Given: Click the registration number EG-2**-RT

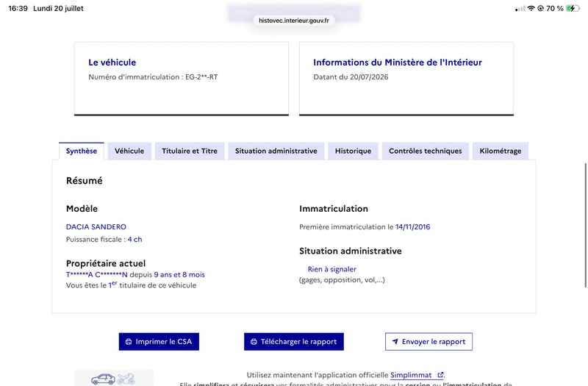Looking at the screenshot, I should click(201, 77).
